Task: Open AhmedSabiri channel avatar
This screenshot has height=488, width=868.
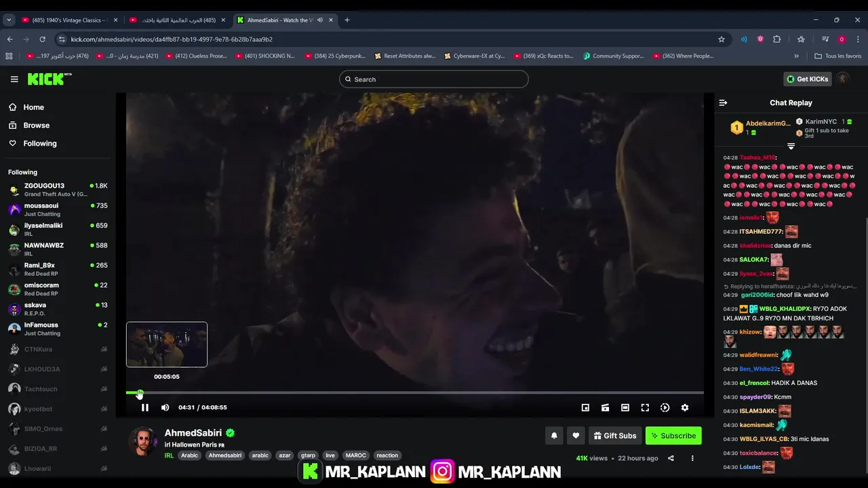Action: [x=142, y=441]
